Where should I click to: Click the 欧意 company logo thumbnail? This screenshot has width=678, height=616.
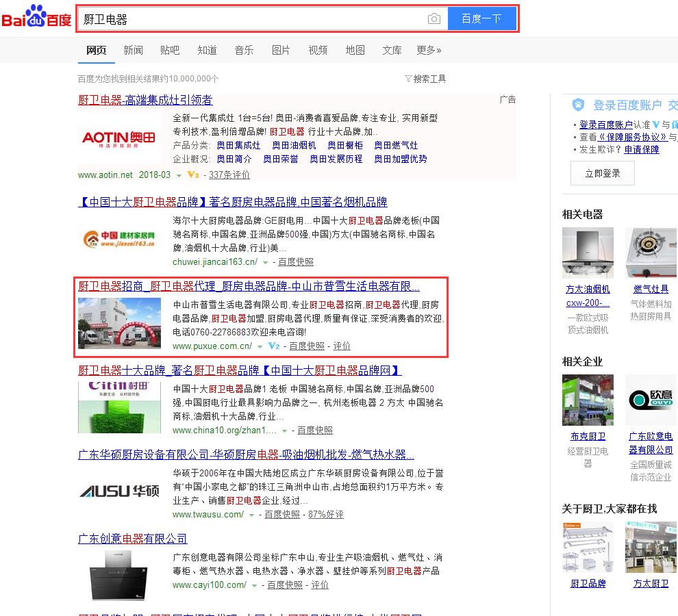pos(651,400)
